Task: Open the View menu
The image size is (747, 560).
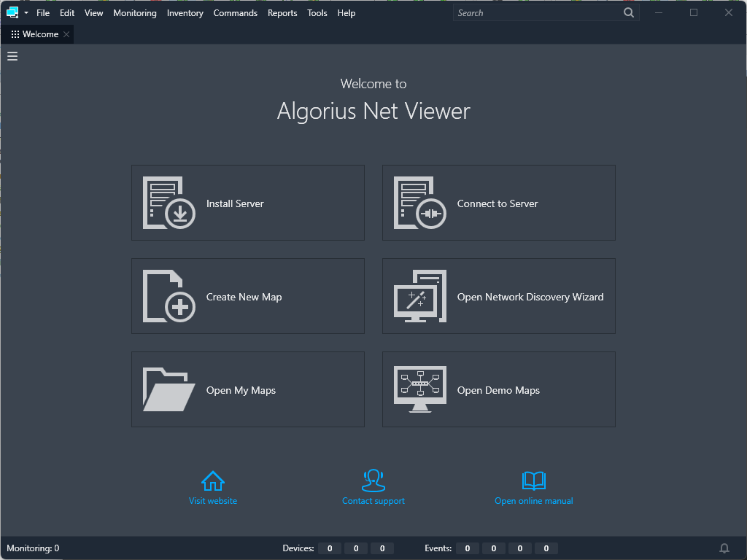Action: (x=93, y=13)
